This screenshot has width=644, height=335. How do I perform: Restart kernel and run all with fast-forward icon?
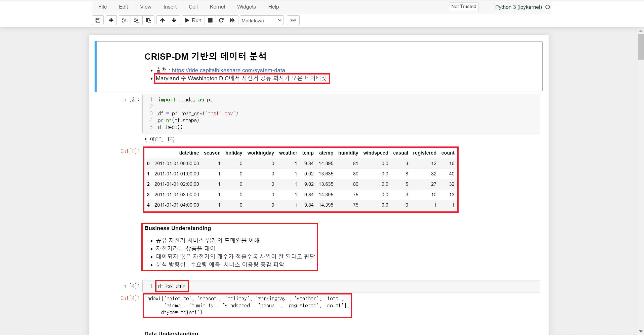point(232,20)
